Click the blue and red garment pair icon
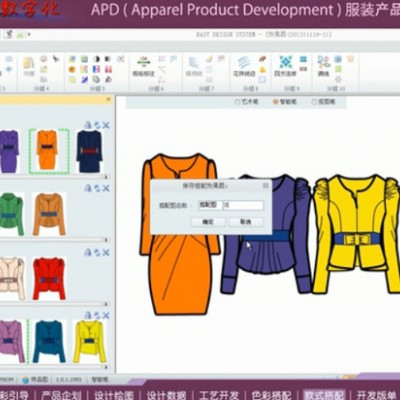This screenshot has height=400, width=400. (96, 69)
